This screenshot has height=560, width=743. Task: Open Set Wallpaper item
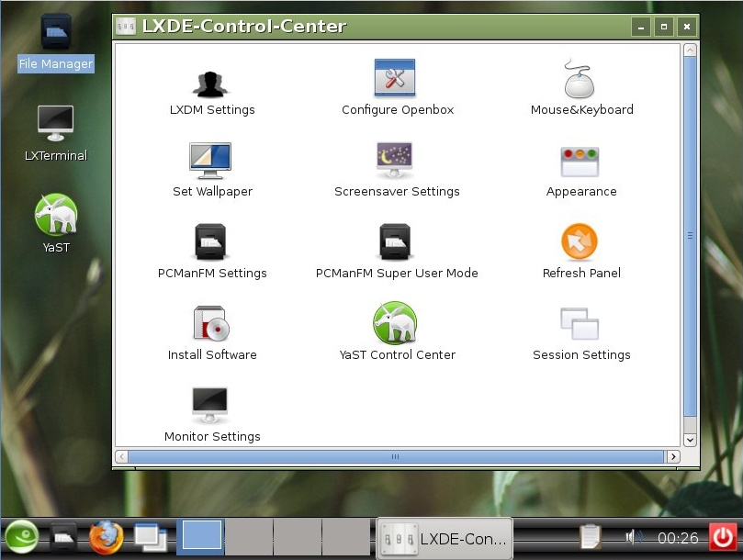coord(211,161)
